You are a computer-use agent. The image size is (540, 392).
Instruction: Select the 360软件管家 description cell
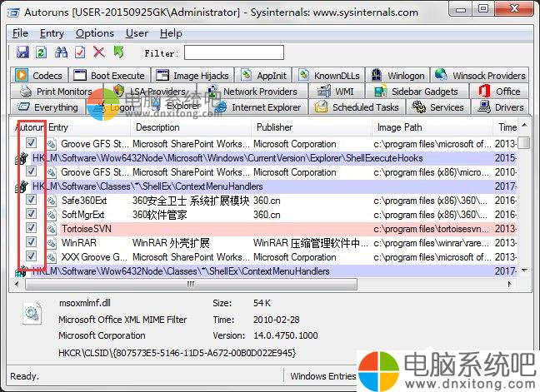(160, 215)
